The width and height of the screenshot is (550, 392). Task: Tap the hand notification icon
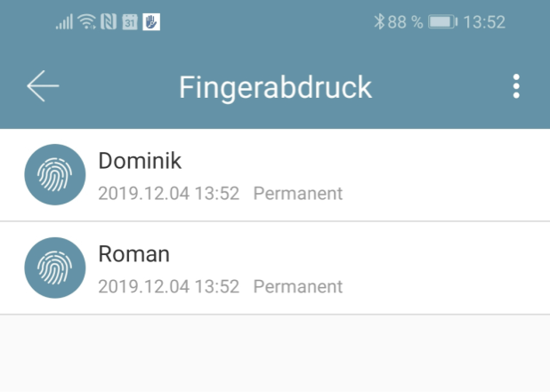(151, 21)
